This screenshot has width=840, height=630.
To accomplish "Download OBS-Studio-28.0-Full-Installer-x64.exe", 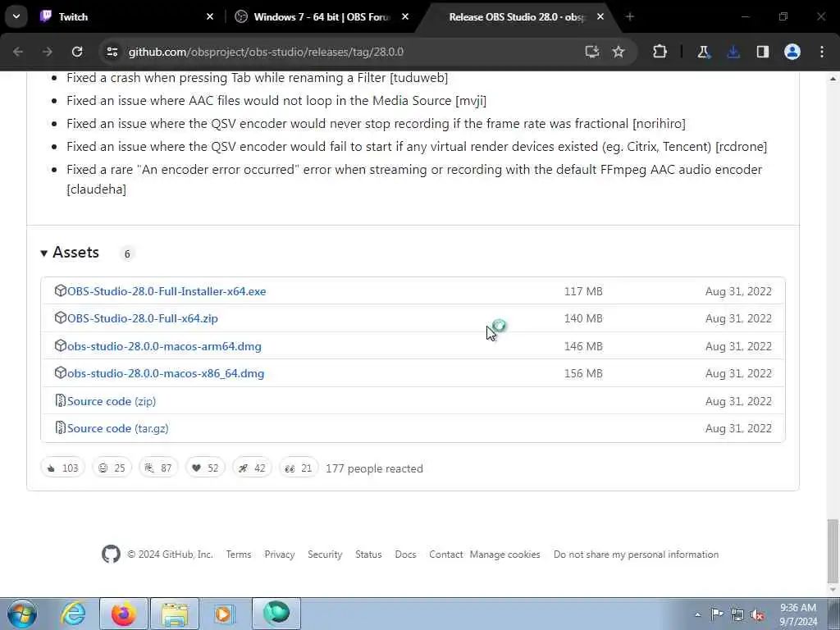I will pos(167,291).
